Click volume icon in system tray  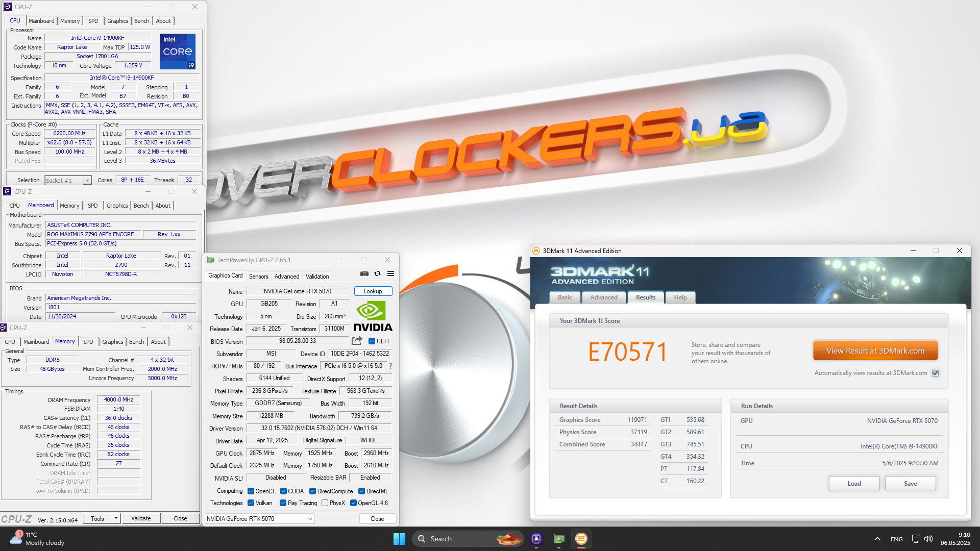(x=928, y=539)
